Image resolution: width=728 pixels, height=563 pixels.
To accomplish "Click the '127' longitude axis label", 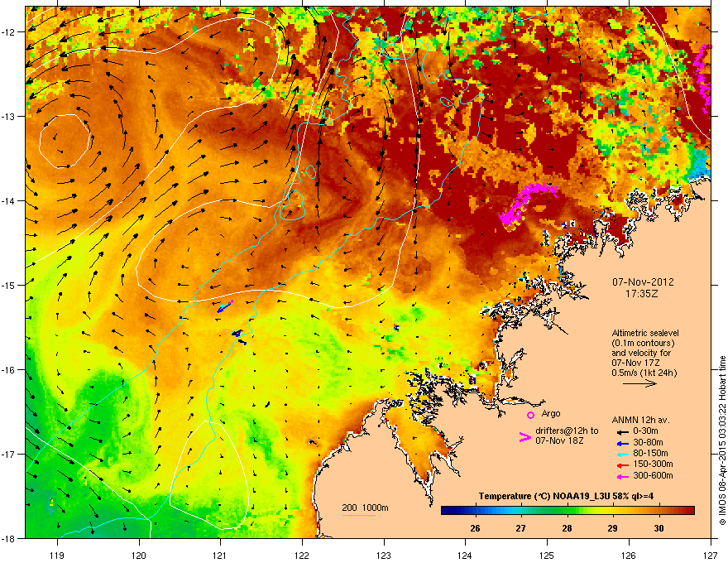I will [711, 555].
